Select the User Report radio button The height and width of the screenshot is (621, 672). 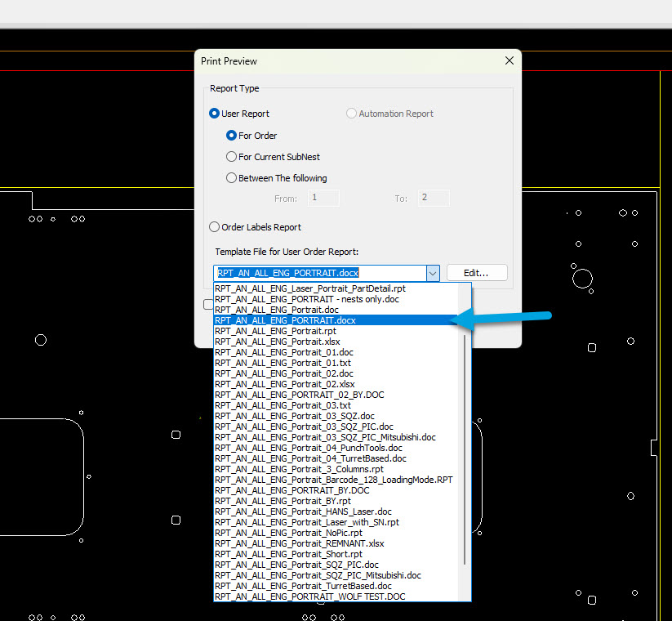point(214,114)
